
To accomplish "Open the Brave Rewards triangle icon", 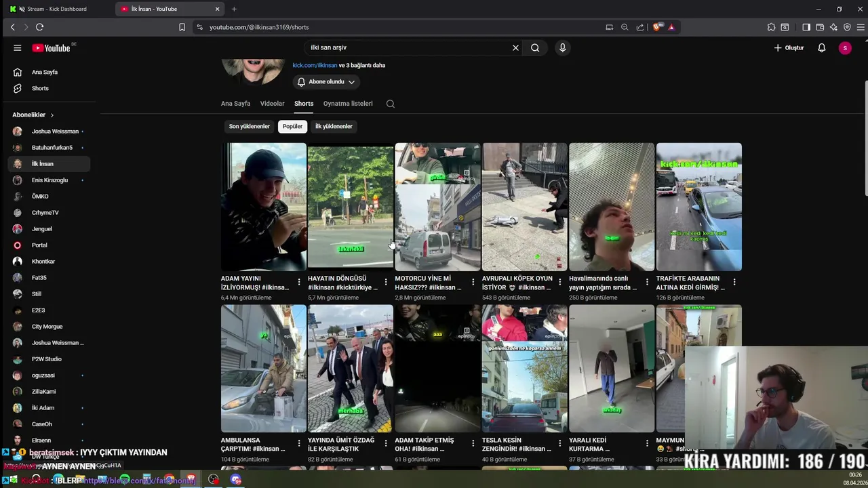I will [x=671, y=27].
